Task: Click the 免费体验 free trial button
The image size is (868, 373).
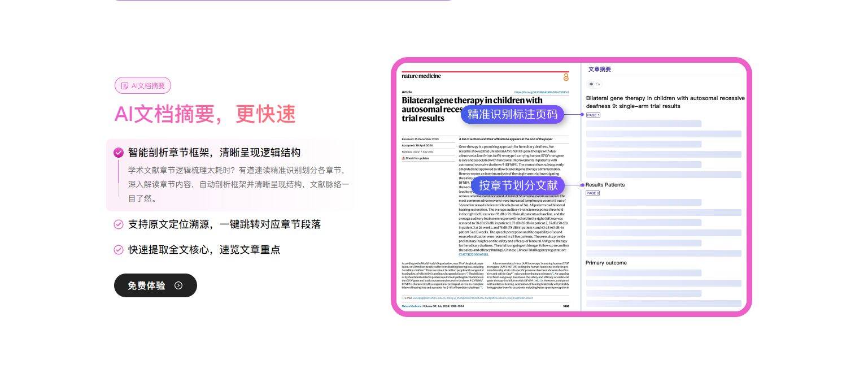Action: pos(155,285)
